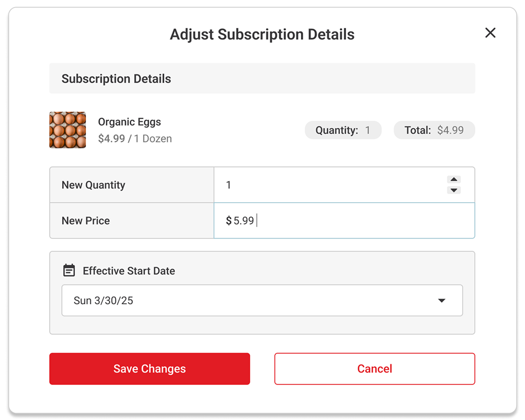Click the dollar sign in the price field
The image size is (525, 420).
pyautogui.click(x=228, y=221)
